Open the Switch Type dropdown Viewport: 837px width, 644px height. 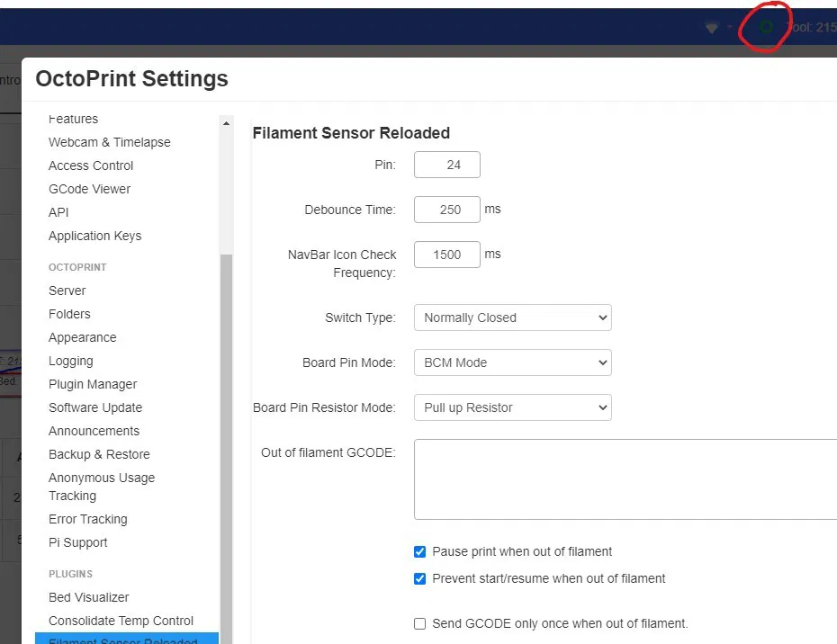coord(512,318)
